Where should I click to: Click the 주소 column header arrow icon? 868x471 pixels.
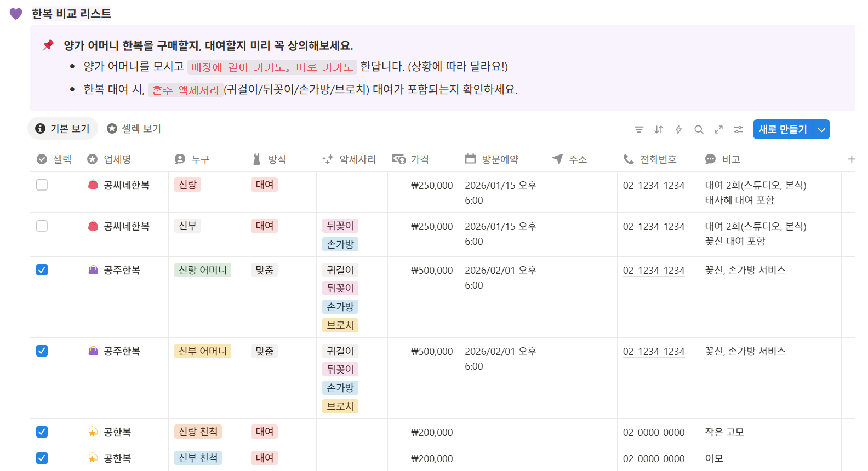tap(557, 159)
